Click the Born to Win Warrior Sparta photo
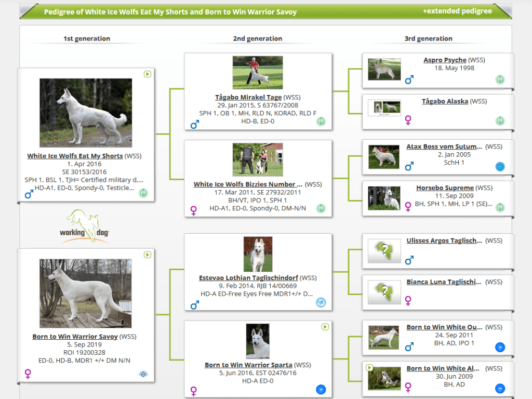Screen dimensions: 532x399 click(x=258, y=341)
